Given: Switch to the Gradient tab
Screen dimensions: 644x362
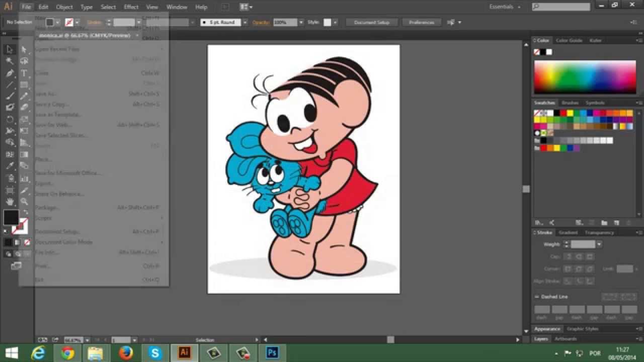Looking at the screenshot, I should (x=568, y=233).
